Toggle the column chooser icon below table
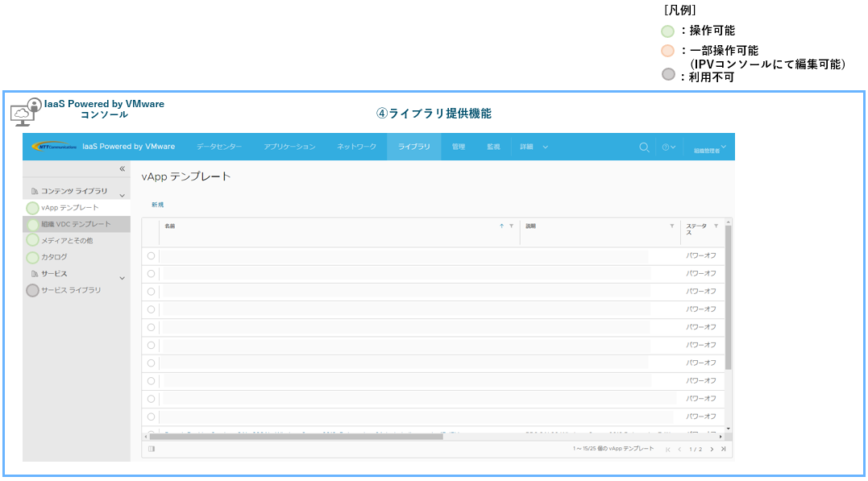 [152, 449]
